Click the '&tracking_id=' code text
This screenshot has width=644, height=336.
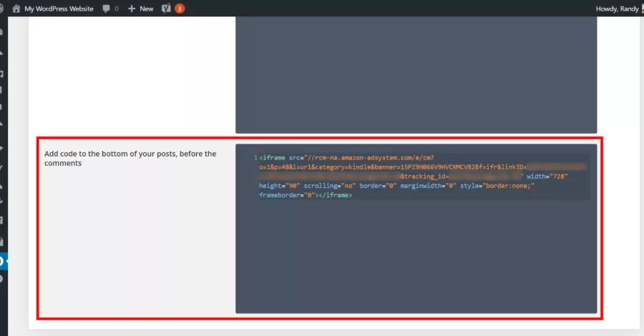(x=424, y=177)
